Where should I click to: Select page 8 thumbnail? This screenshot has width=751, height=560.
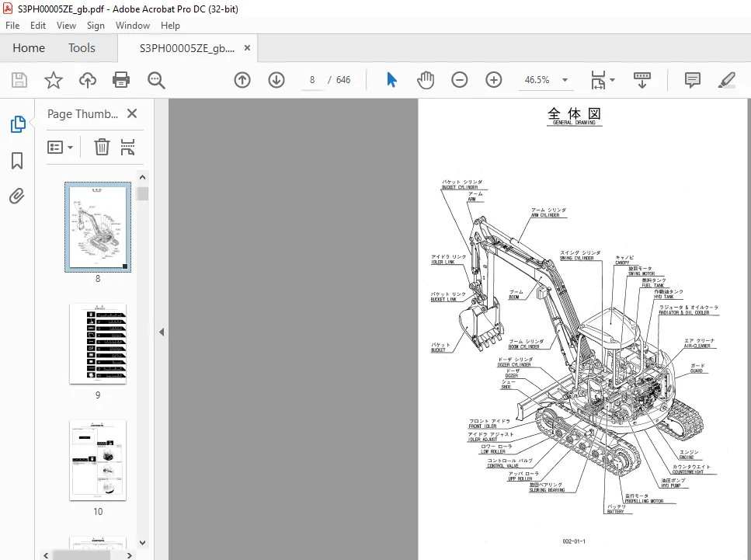tap(98, 227)
